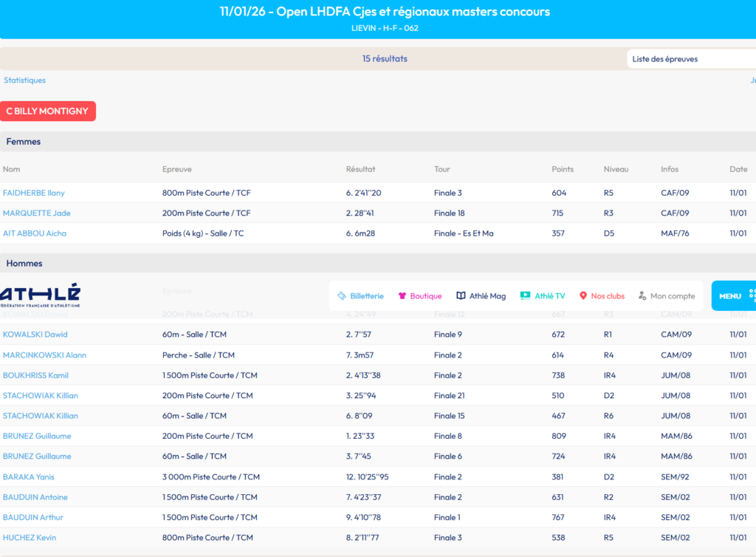This screenshot has width=756, height=557.
Task: Click the Athlé federation logo
Action: [x=41, y=295]
